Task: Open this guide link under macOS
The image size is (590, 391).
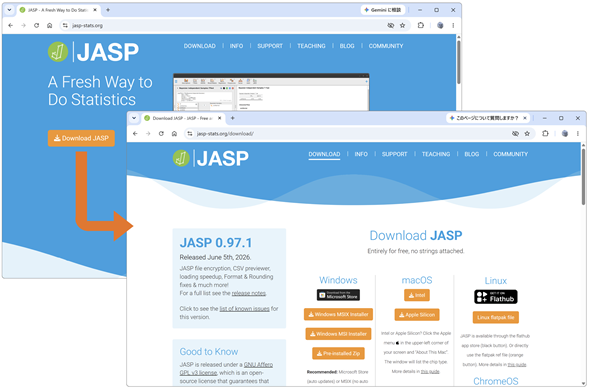Action: coord(430,371)
